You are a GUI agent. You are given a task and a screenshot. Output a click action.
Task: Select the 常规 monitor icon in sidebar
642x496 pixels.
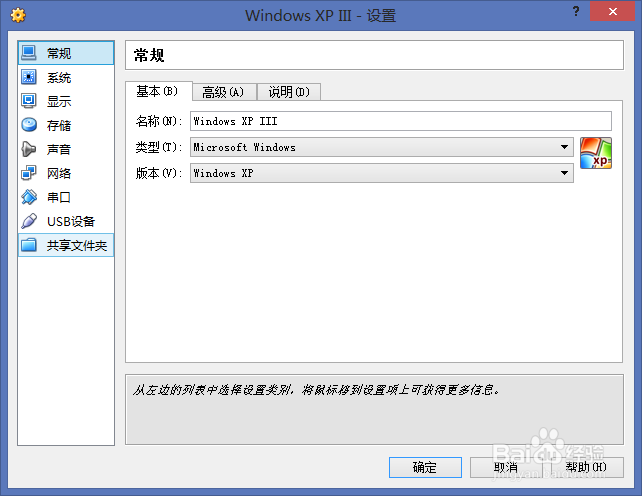29,53
